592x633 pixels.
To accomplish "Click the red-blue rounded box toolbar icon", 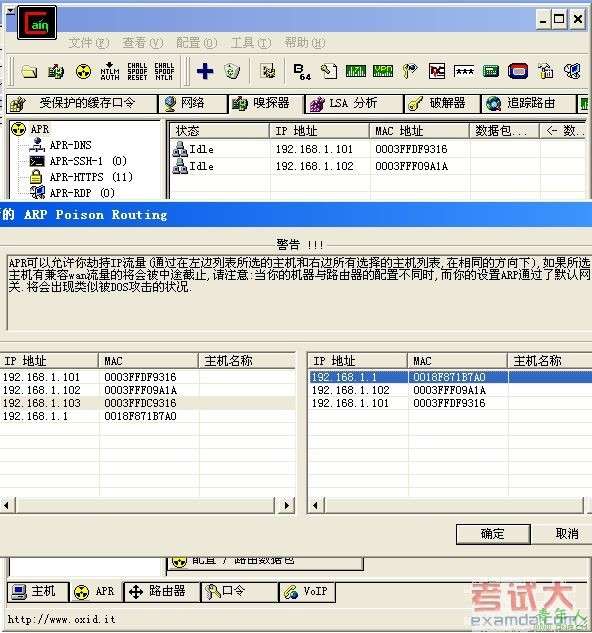I will click(518, 71).
